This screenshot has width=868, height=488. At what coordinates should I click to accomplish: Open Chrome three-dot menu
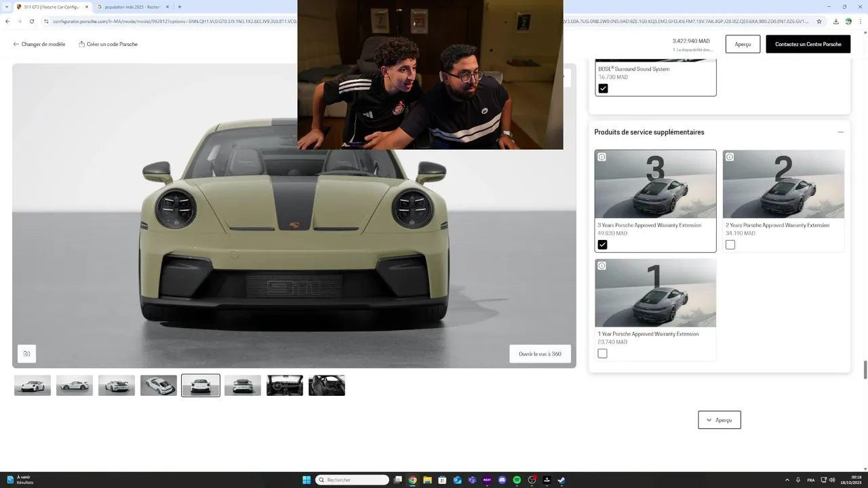click(x=861, y=21)
